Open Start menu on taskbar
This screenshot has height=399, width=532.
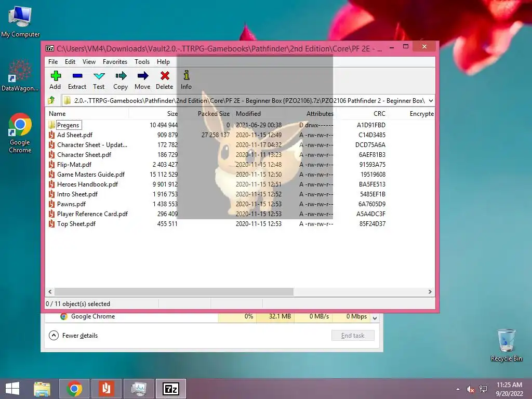pos(12,389)
